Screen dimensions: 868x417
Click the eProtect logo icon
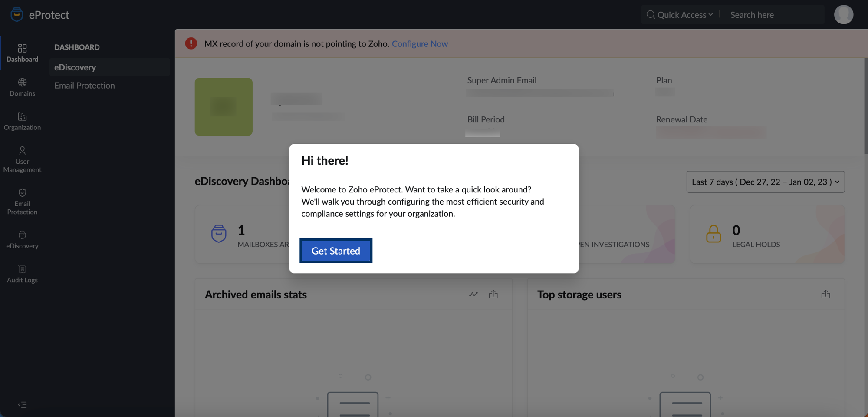17,14
